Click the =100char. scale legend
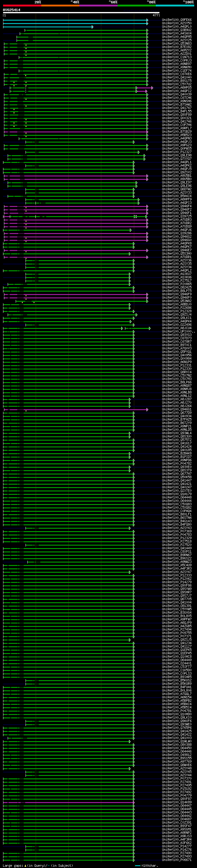 [x=147, y=866]
